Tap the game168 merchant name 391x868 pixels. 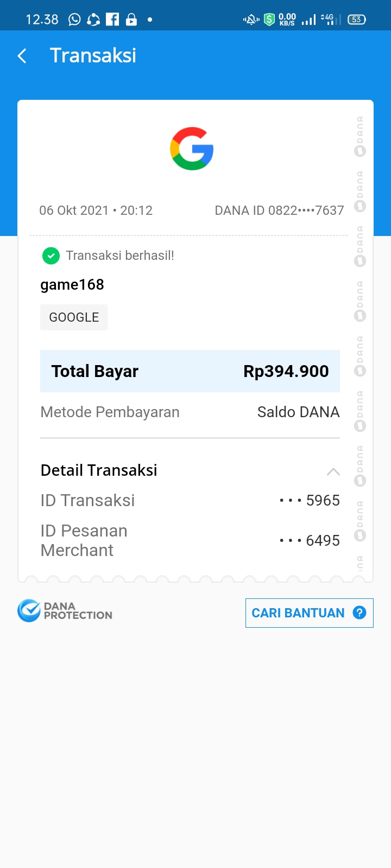[72, 285]
